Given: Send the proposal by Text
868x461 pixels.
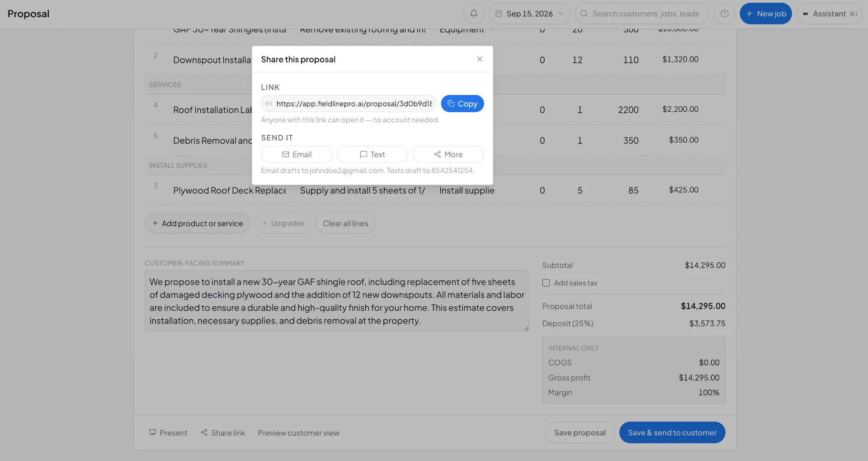Looking at the screenshot, I should [372, 154].
